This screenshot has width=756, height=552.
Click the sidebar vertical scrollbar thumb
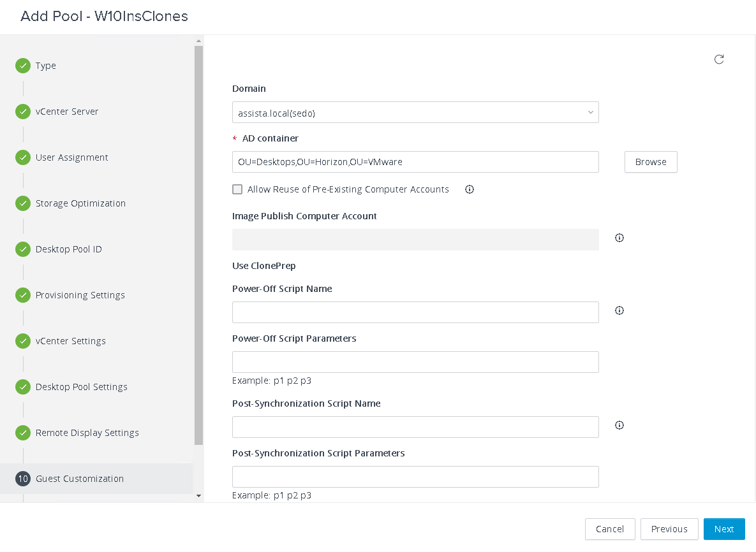[x=198, y=245]
